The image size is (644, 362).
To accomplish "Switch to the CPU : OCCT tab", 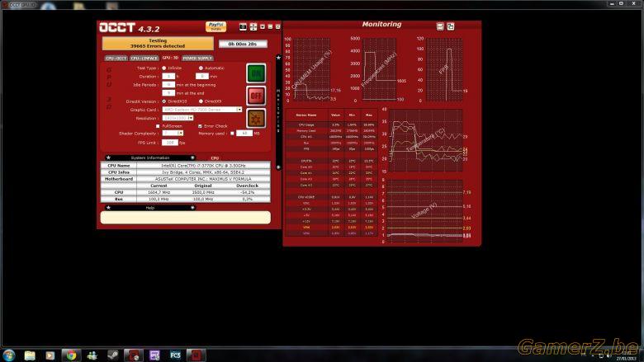I will (x=116, y=59).
